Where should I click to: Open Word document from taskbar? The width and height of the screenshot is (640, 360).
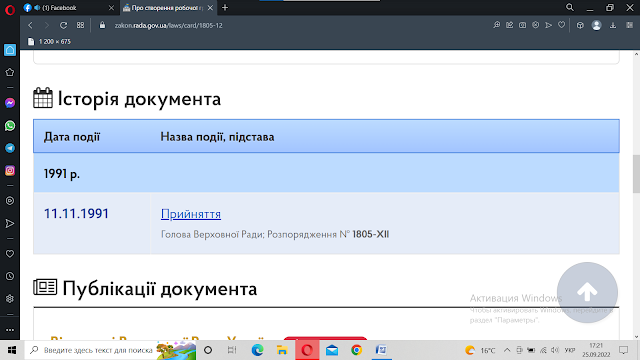click(x=381, y=350)
